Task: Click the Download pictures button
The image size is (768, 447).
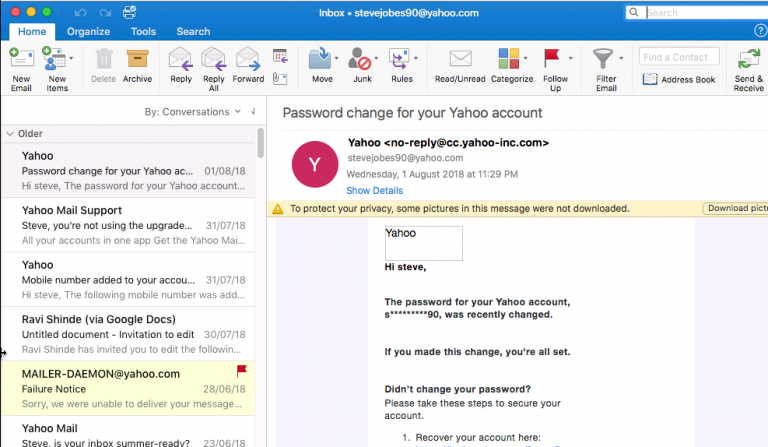Action: [x=735, y=209]
